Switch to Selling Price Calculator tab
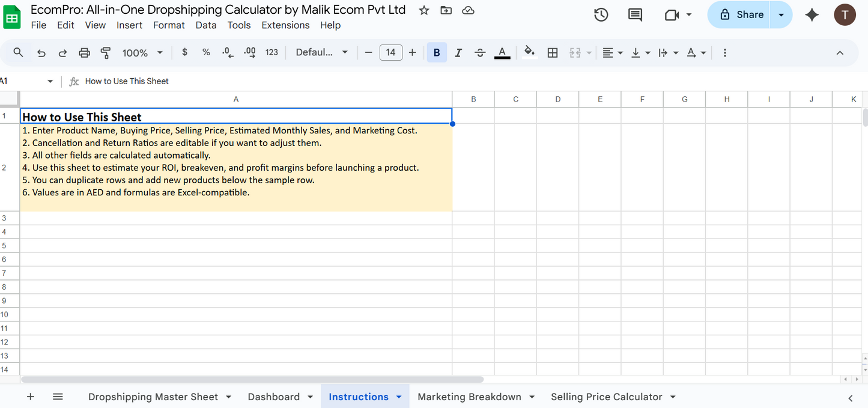This screenshot has height=408, width=868. (x=606, y=397)
